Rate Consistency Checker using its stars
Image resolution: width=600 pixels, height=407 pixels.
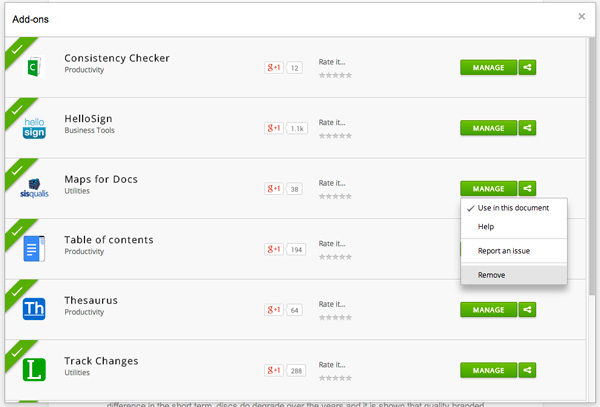click(335, 75)
